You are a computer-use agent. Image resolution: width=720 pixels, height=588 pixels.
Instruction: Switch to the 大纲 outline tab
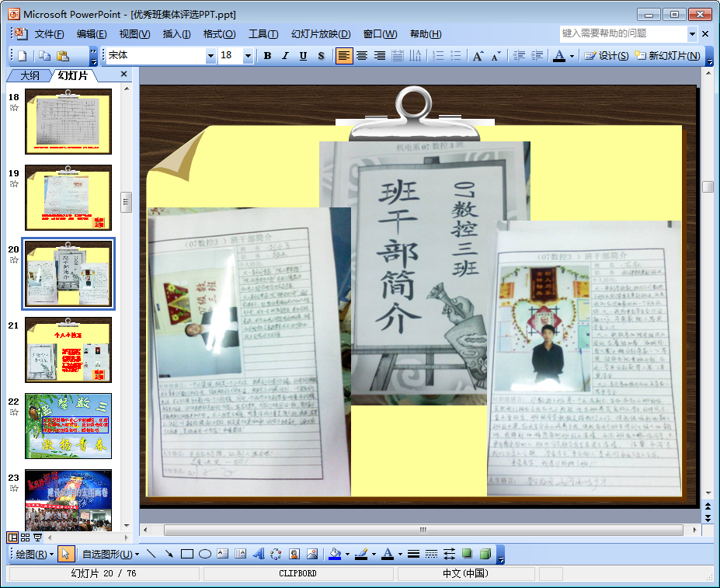pos(30,75)
